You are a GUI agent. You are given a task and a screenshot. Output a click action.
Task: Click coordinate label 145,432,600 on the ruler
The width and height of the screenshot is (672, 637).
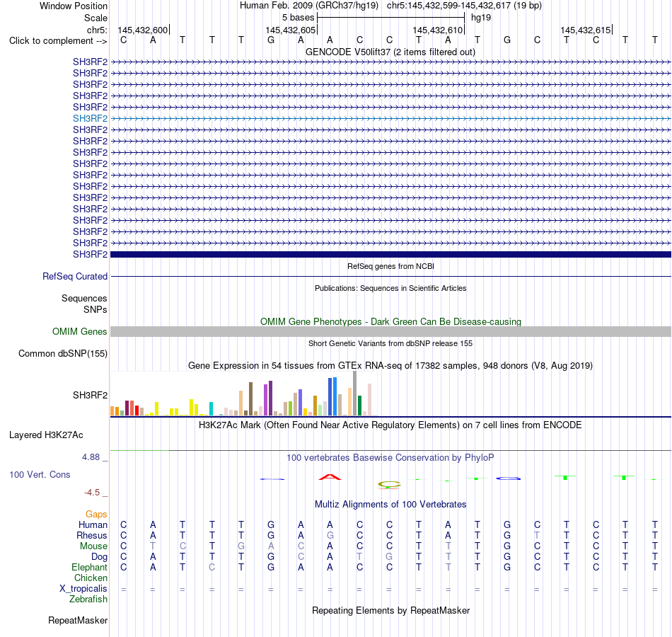tap(143, 30)
